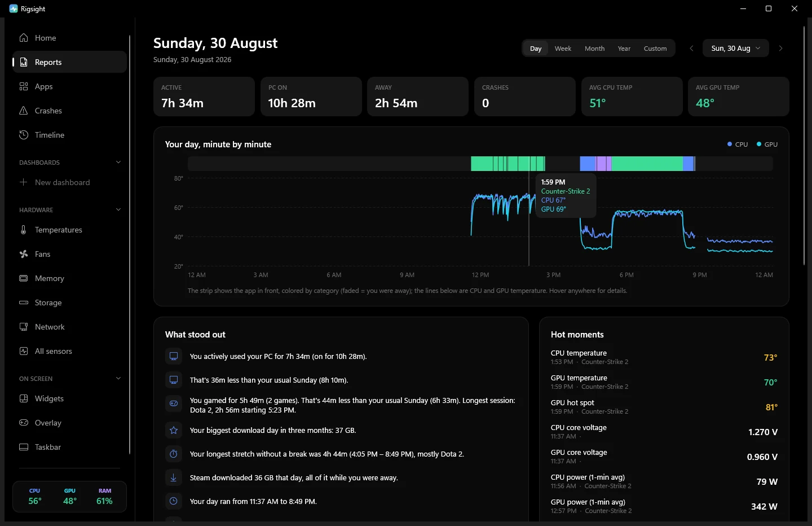Click the Overlay gamepad icon
The image size is (812, 526).
(x=24, y=423)
